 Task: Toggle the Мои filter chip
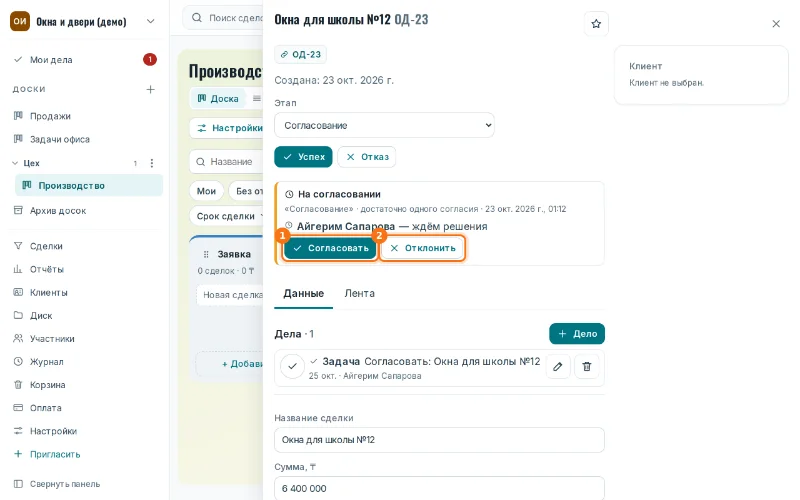pos(206,191)
